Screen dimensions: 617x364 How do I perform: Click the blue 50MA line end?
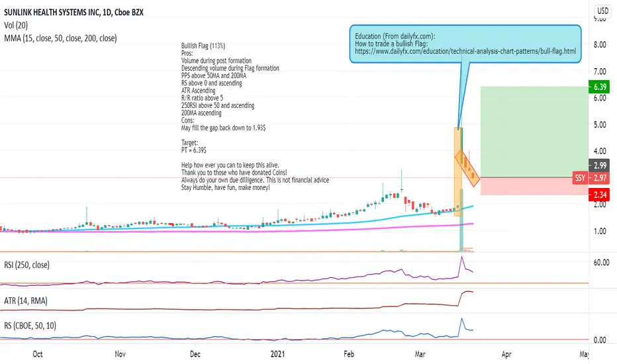[x=472, y=206]
